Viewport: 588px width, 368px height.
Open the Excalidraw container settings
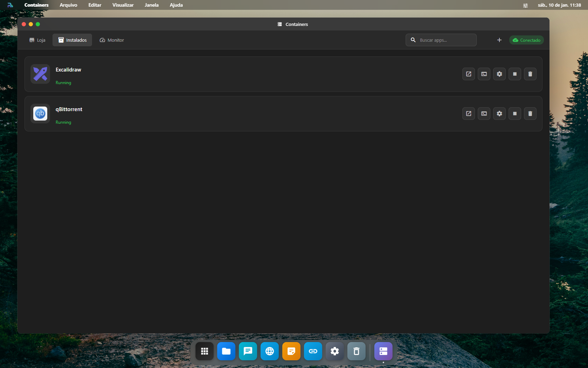coord(499,74)
